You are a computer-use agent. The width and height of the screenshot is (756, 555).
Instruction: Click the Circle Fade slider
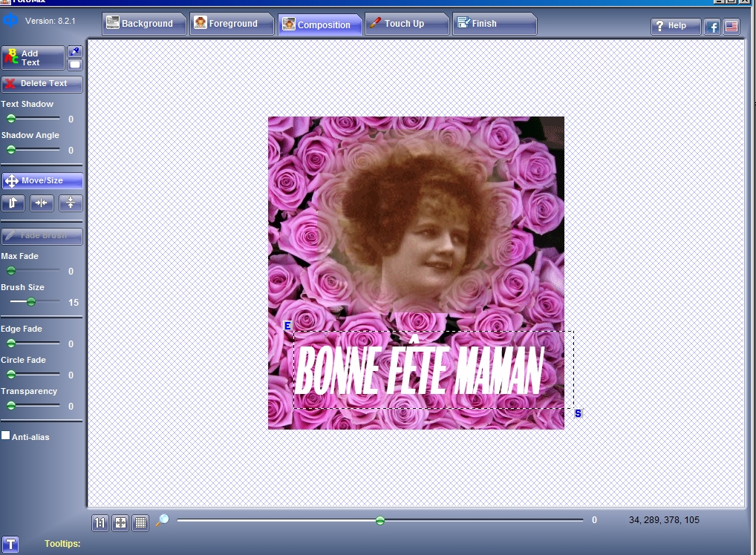(33, 375)
